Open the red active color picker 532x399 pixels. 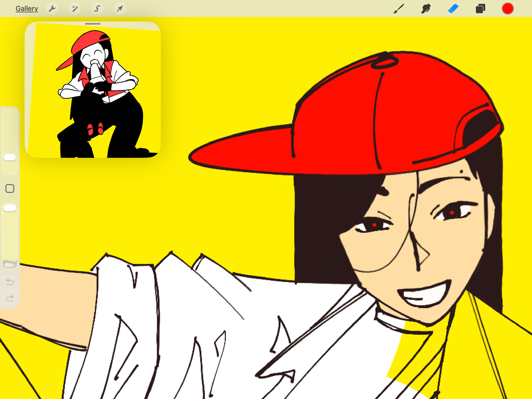pyautogui.click(x=508, y=9)
